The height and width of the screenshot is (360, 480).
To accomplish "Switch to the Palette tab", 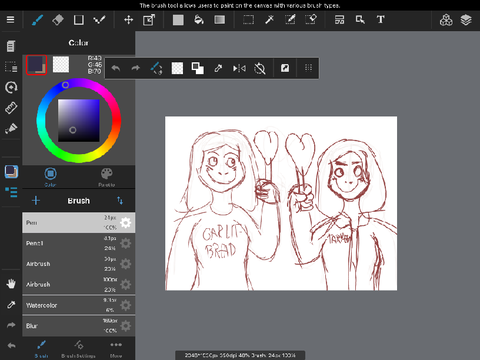I will pyautogui.click(x=107, y=177).
